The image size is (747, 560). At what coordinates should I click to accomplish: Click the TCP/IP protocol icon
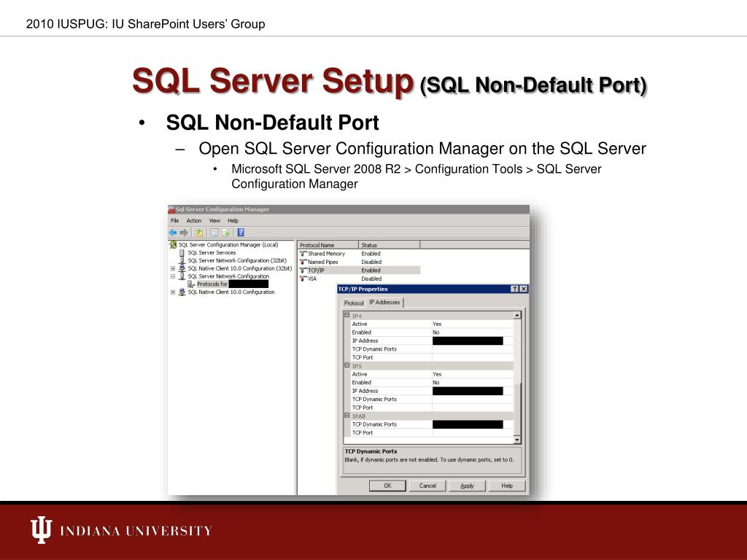(303, 271)
